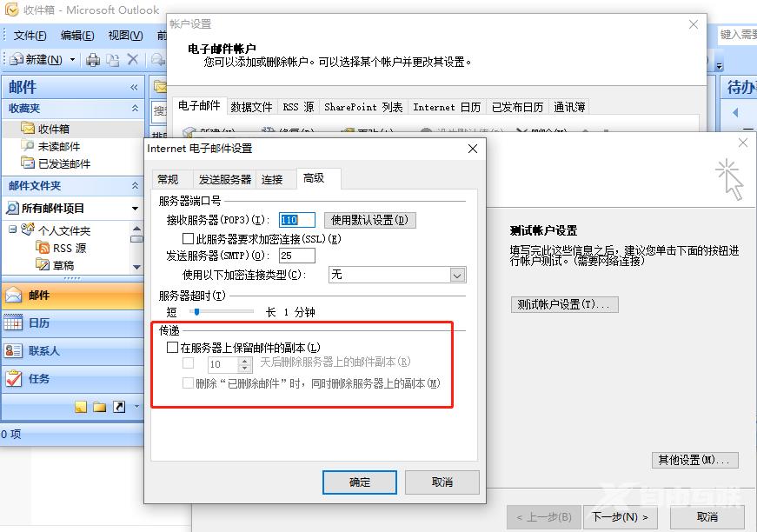Open the Contacts (联系人) navigation button
The height and width of the screenshot is (532, 757).
[72, 351]
